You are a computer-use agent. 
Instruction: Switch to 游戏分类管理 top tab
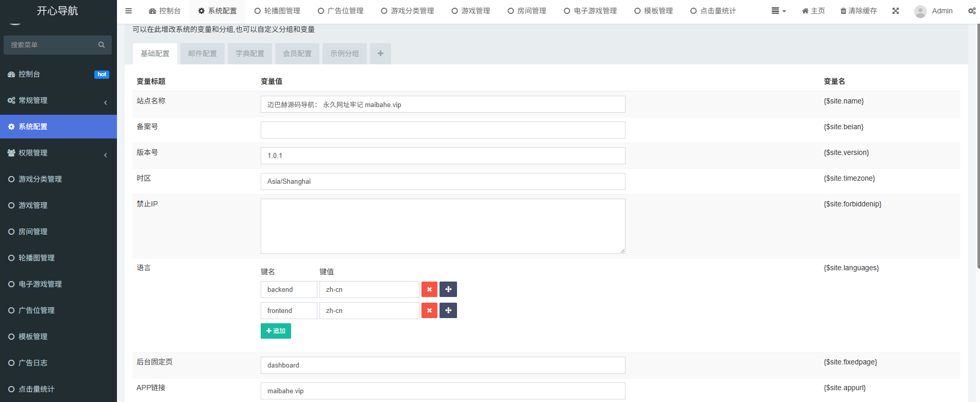[407, 11]
